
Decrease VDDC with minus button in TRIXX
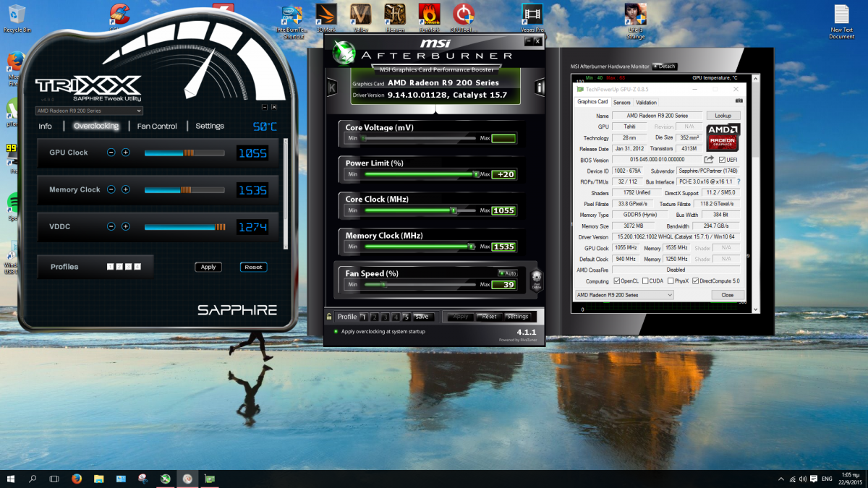click(111, 226)
